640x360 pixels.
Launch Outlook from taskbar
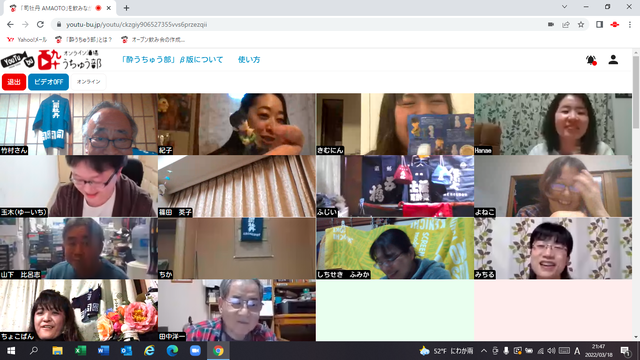pyautogui.click(x=126, y=351)
